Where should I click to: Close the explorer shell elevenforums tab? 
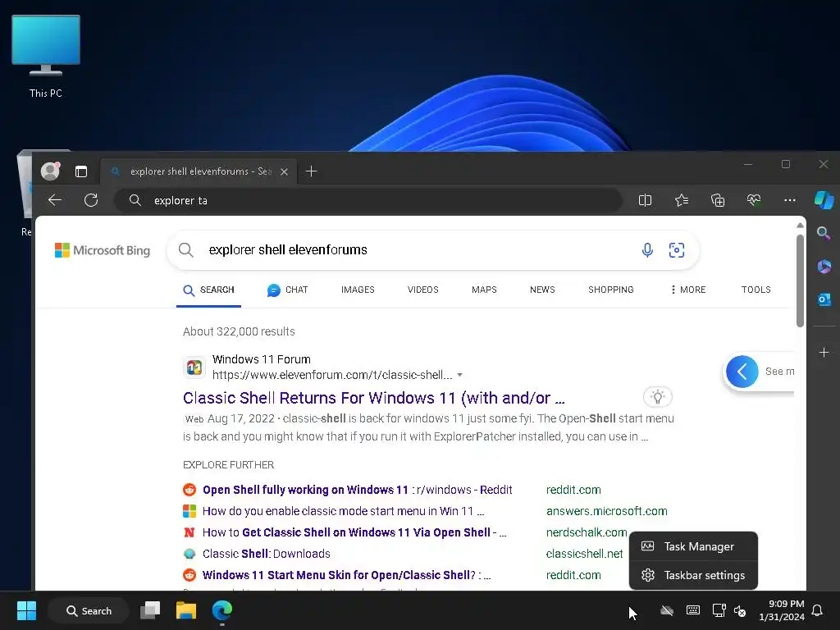click(285, 171)
